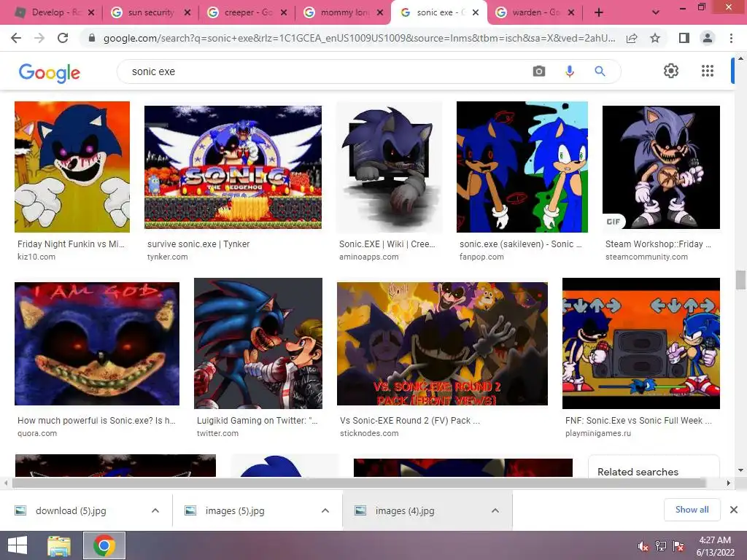This screenshot has height=560, width=747.
Task: Reload the current page
Action: click(x=63, y=38)
